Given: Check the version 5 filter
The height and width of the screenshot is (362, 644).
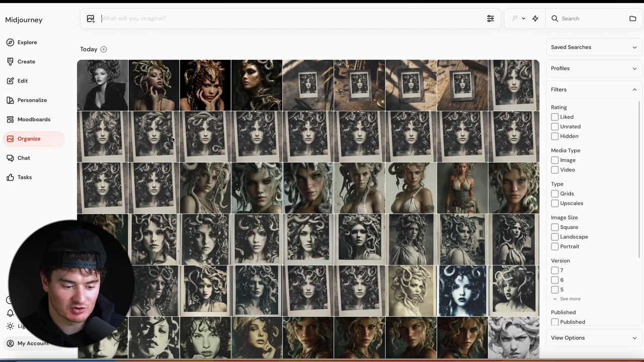Looking at the screenshot, I should [x=554, y=290].
